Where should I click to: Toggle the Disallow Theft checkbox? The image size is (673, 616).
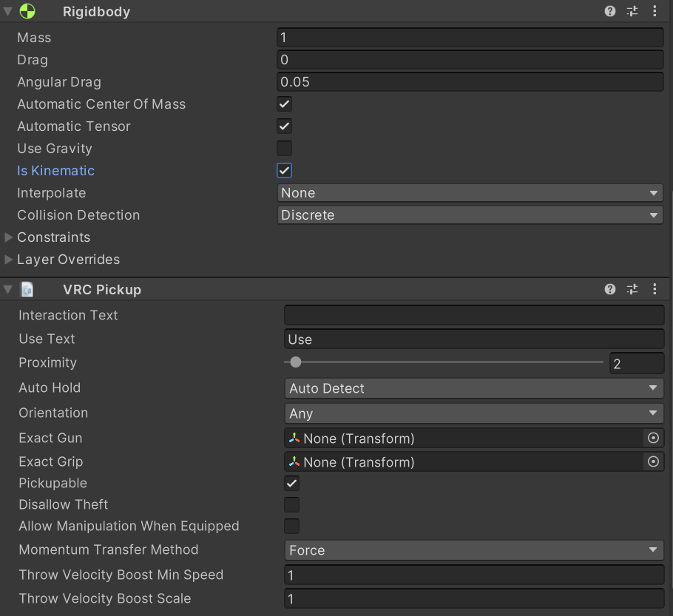point(292,505)
